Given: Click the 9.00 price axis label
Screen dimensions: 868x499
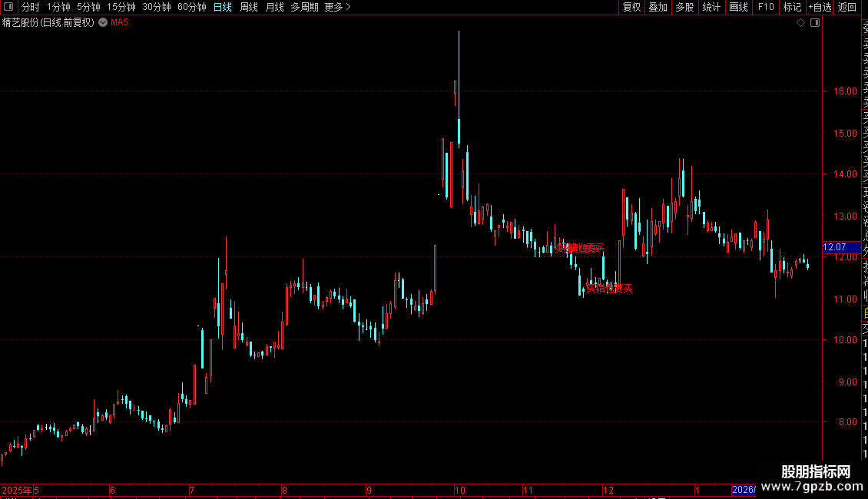Looking at the screenshot, I should pyautogui.click(x=847, y=382).
